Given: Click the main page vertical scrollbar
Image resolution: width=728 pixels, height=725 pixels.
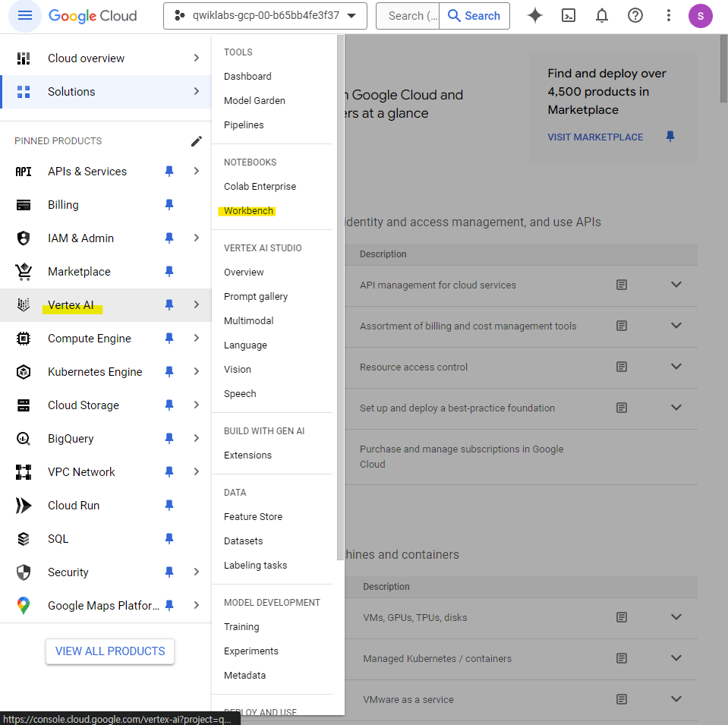Looking at the screenshot, I should pyautogui.click(x=723, y=69).
